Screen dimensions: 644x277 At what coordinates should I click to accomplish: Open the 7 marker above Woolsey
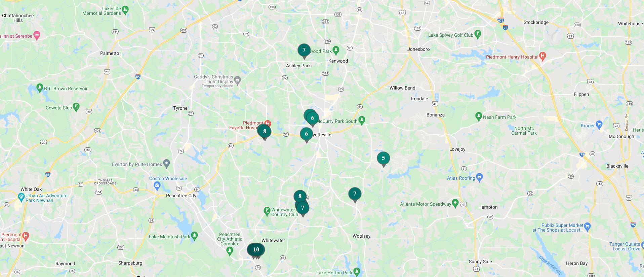pyautogui.click(x=355, y=194)
